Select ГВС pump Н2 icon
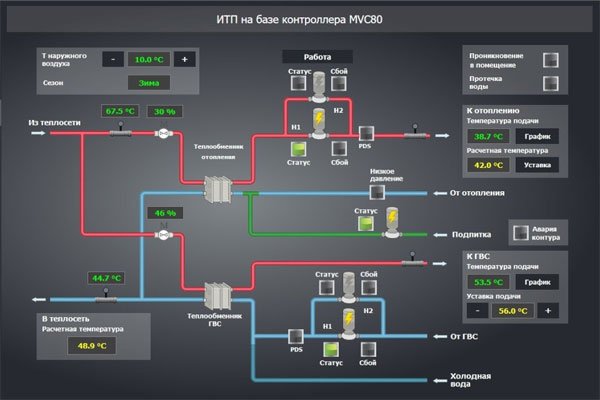The width and height of the screenshot is (600, 400). point(349,287)
